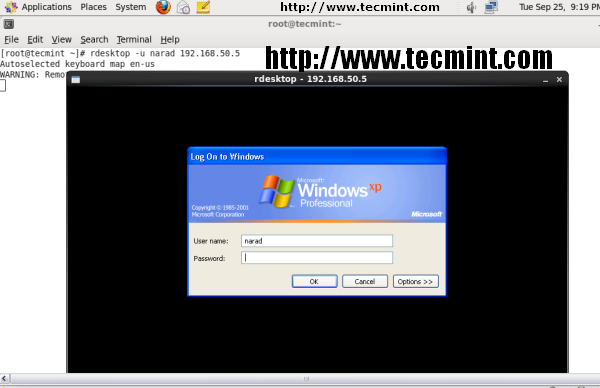Click OK to log on
Image resolution: width=600 pixels, height=388 pixels.
(x=315, y=281)
